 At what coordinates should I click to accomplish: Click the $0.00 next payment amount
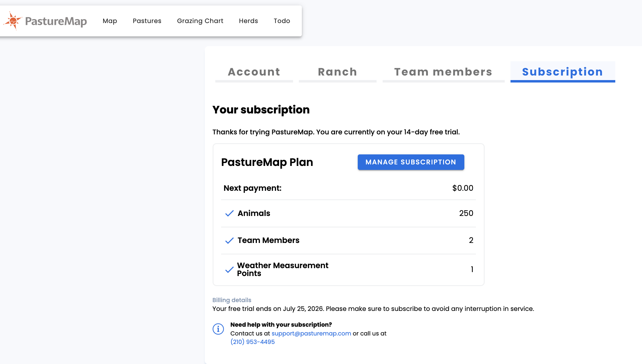click(x=463, y=188)
